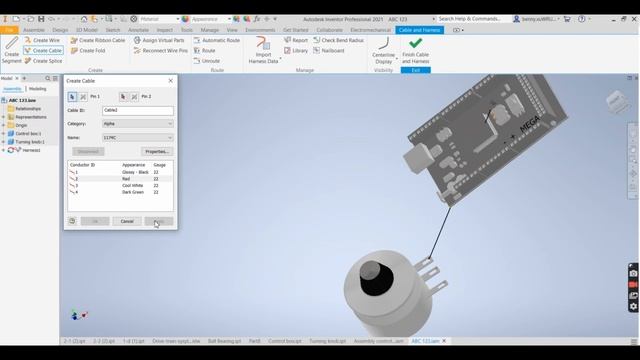Open Import Harness Data

(x=263, y=50)
